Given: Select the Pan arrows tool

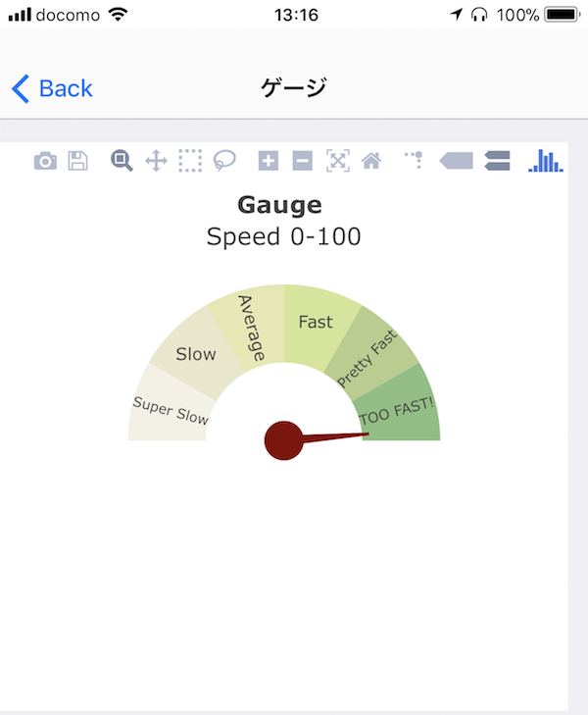Looking at the screenshot, I should pyautogui.click(x=156, y=161).
